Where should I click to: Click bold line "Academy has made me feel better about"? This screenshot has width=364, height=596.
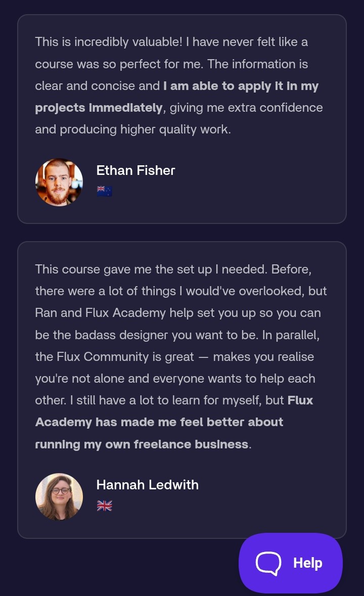[159, 422]
